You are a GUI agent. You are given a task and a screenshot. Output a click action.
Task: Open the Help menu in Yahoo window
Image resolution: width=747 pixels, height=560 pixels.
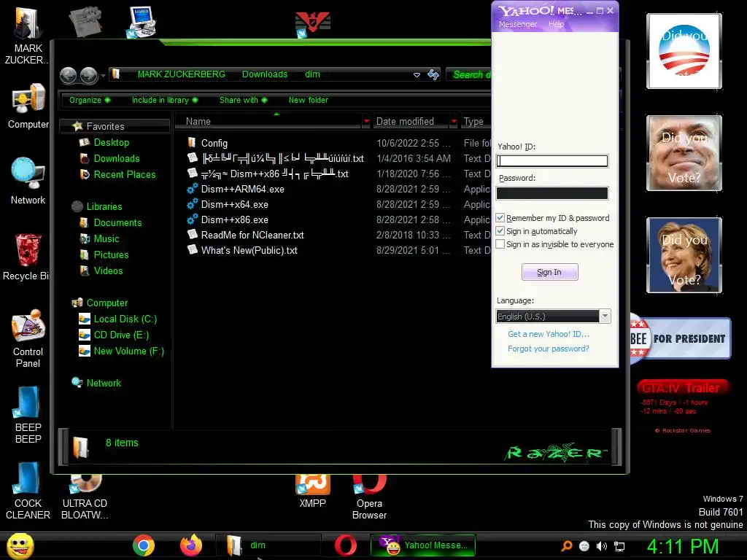[556, 24]
